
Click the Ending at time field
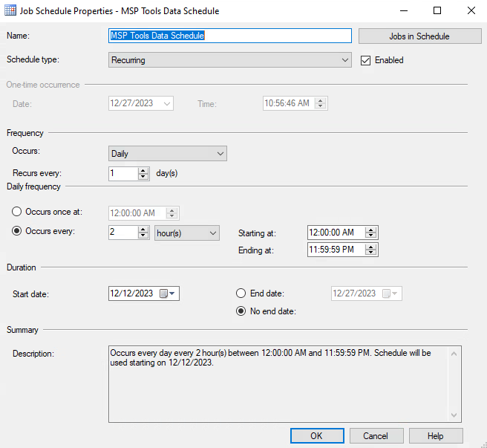tap(336, 250)
